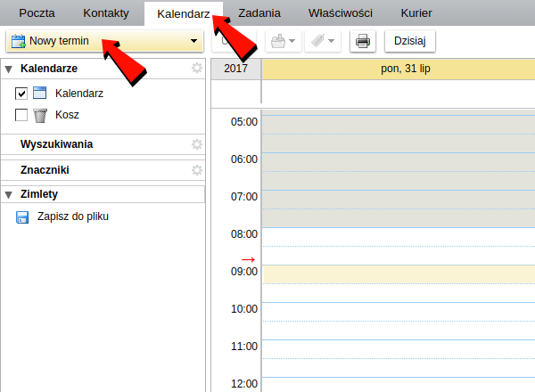Collapse the Zimlety section
This screenshot has height=392, width=535.
(9, 194)
